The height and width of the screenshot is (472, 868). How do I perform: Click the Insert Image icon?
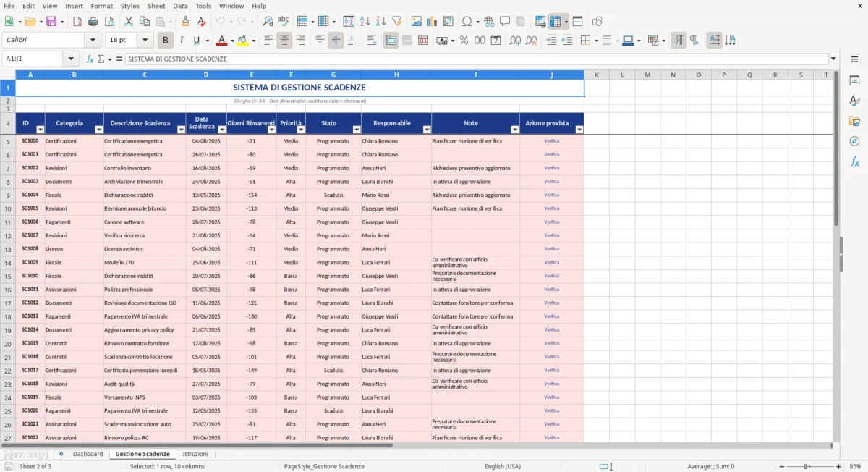click(417, 21)
